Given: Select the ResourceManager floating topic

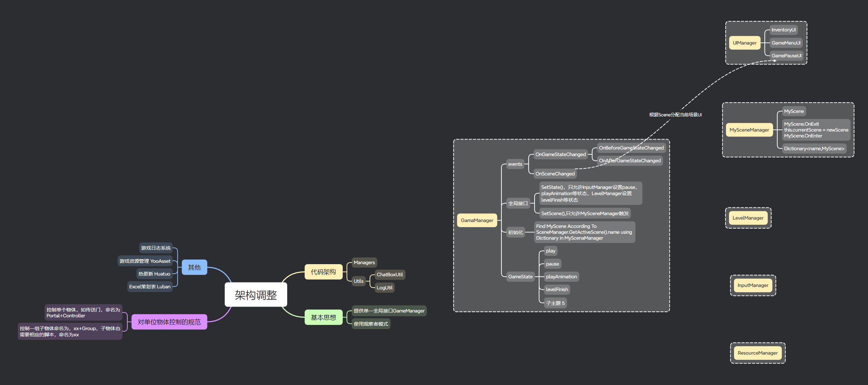Looking at the screenshot, I should click(x=758, y=353).
